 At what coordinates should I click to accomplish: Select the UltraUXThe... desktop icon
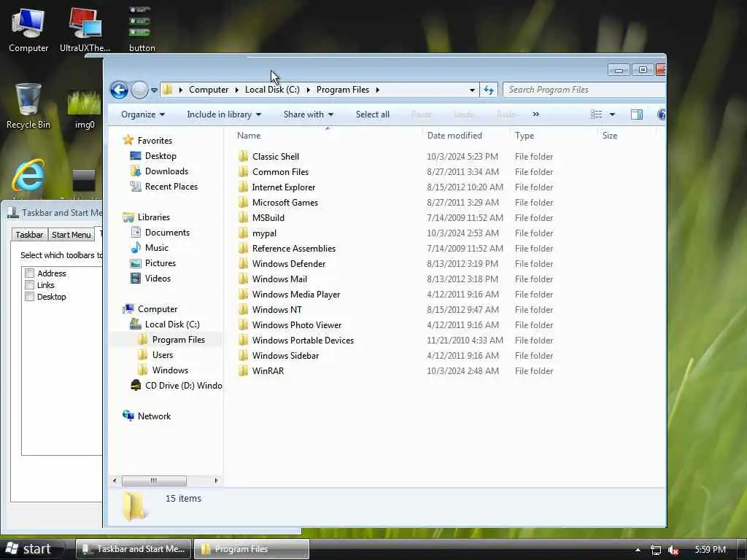point(85,29)
